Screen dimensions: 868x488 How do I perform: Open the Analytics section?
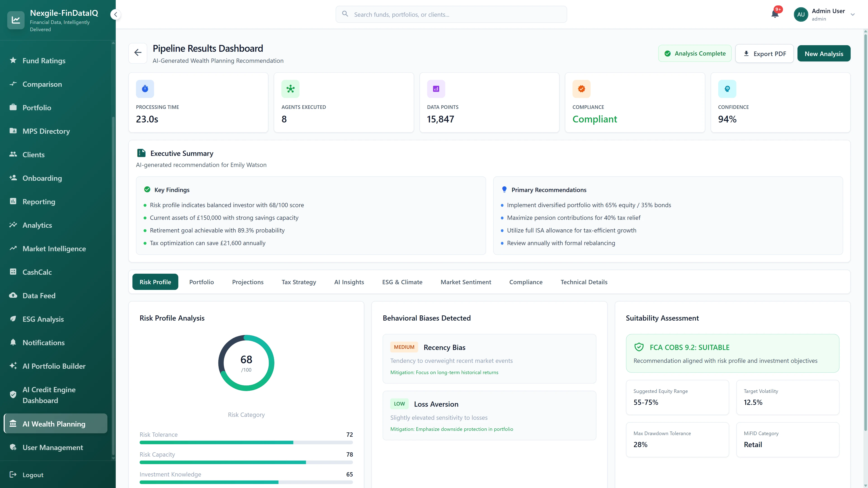pos(37,225)
